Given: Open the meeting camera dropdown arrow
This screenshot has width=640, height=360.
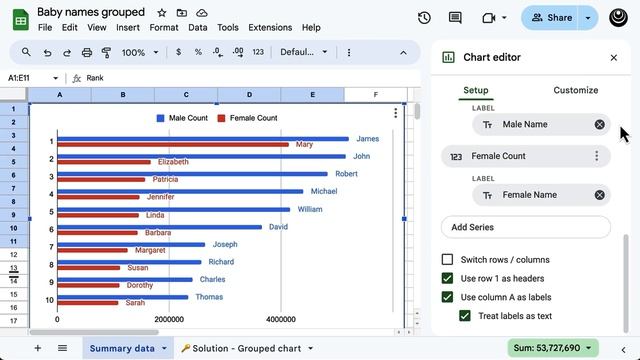Looking at the screenshot, I should pos(504,18).
